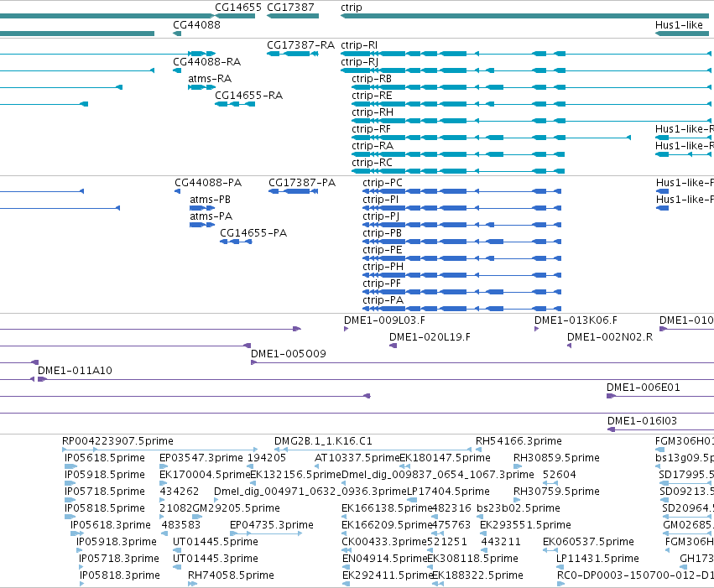
Task: Select the DME1-005O09 clone
Action: (x=482, y=362)
